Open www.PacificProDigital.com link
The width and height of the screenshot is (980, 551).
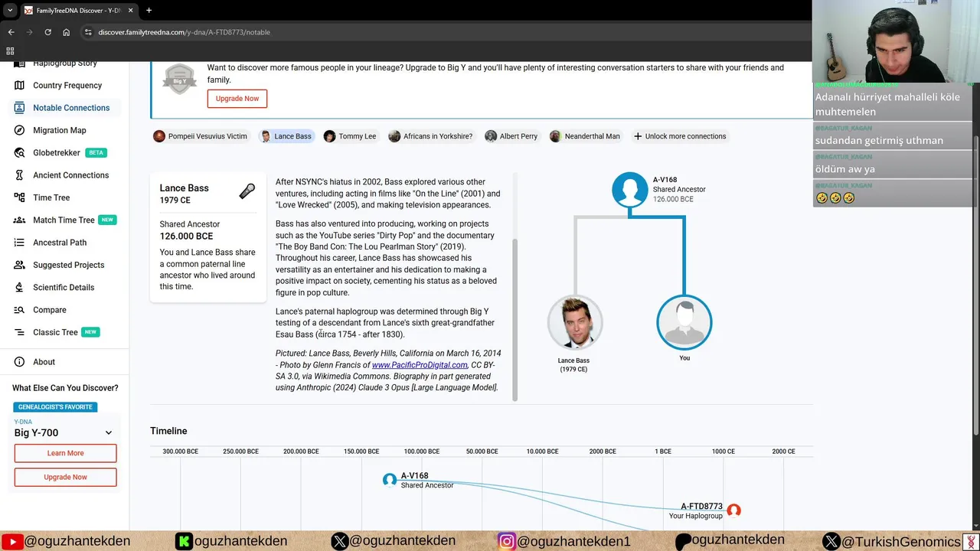tap(420, 365)
